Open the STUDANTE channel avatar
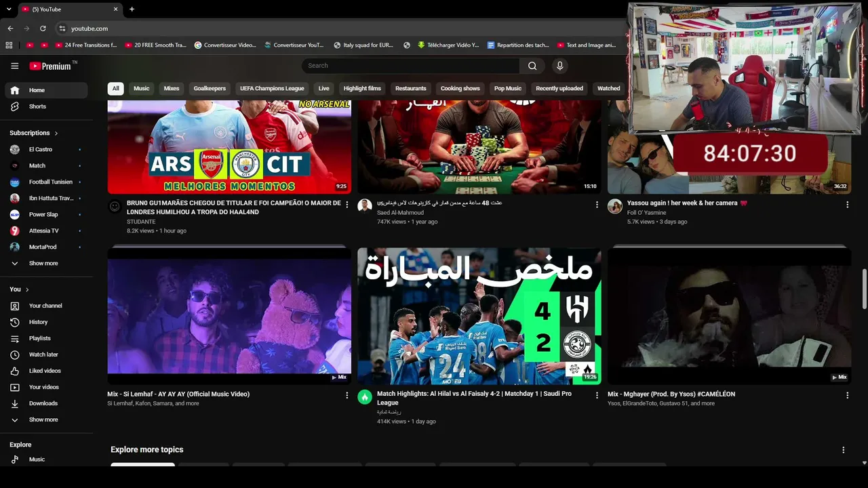The height and width of the screenshot is (488, 868). tap(115, 206)
